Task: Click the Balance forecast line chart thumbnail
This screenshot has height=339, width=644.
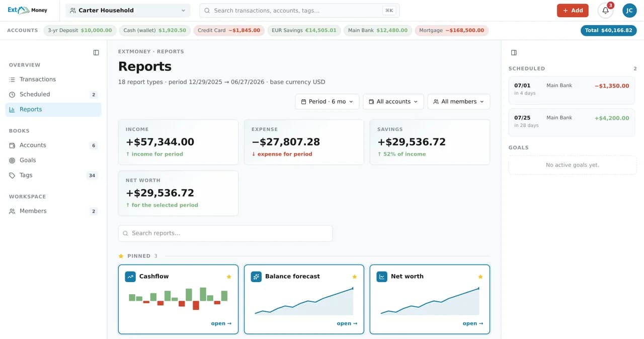Action: 304,301
